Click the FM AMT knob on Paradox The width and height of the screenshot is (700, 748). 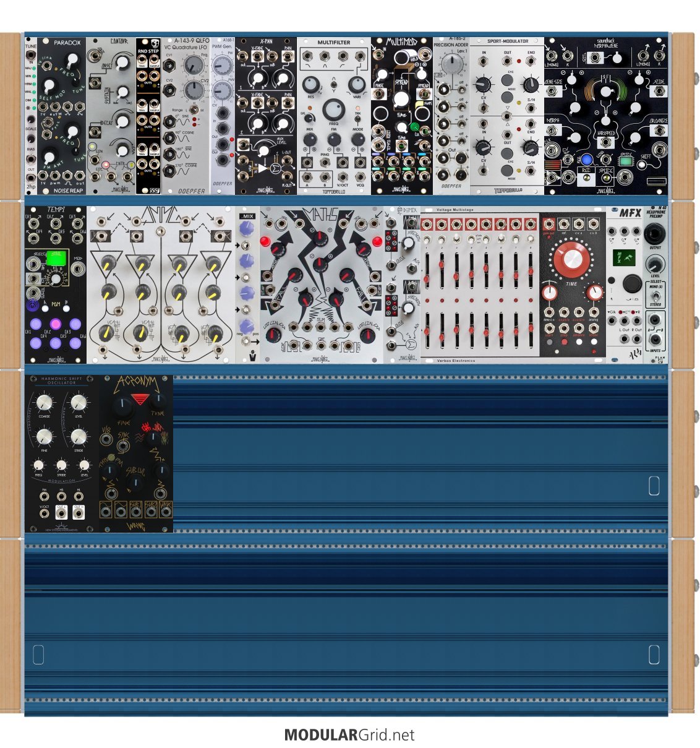[x=48, y=158]
